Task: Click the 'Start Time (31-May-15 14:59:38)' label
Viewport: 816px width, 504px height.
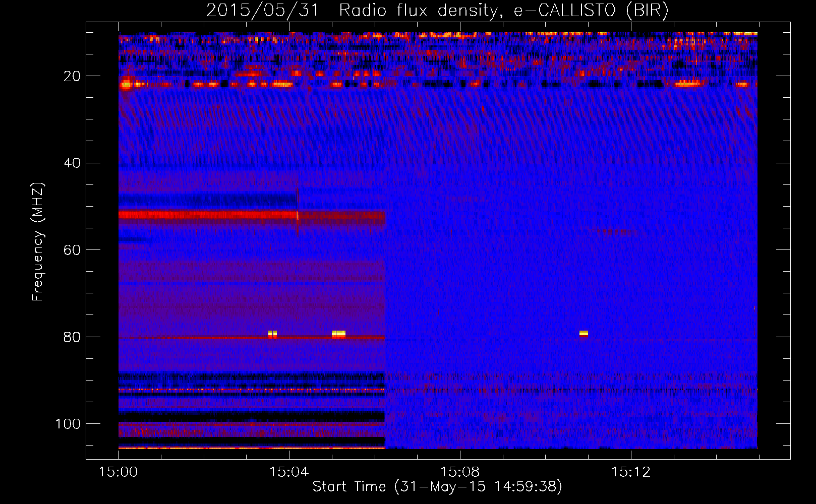Action: tap(437, 487)
